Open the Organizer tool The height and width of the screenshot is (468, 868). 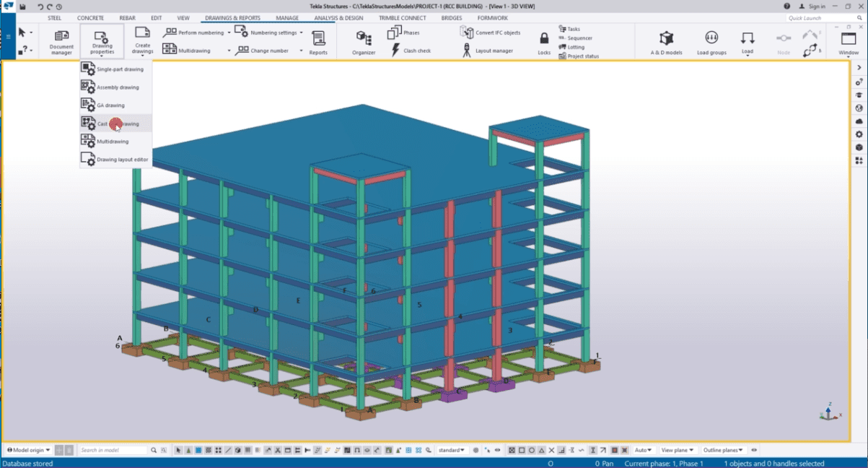pyautogui.click(x=363, y=42)
